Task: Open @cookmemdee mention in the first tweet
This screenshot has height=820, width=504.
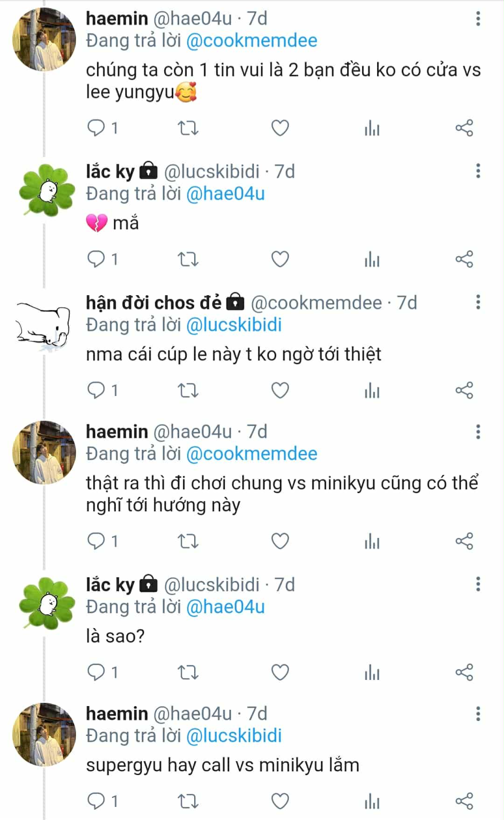Action: tap(252, 41)
